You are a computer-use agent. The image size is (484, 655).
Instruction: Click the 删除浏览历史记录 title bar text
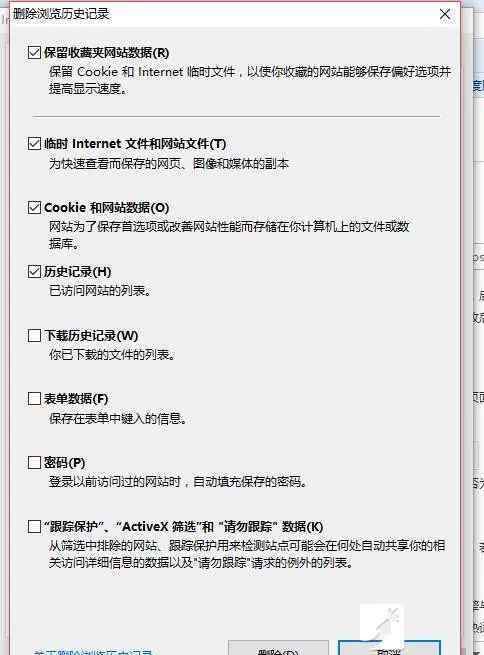(x=61, y=14)
